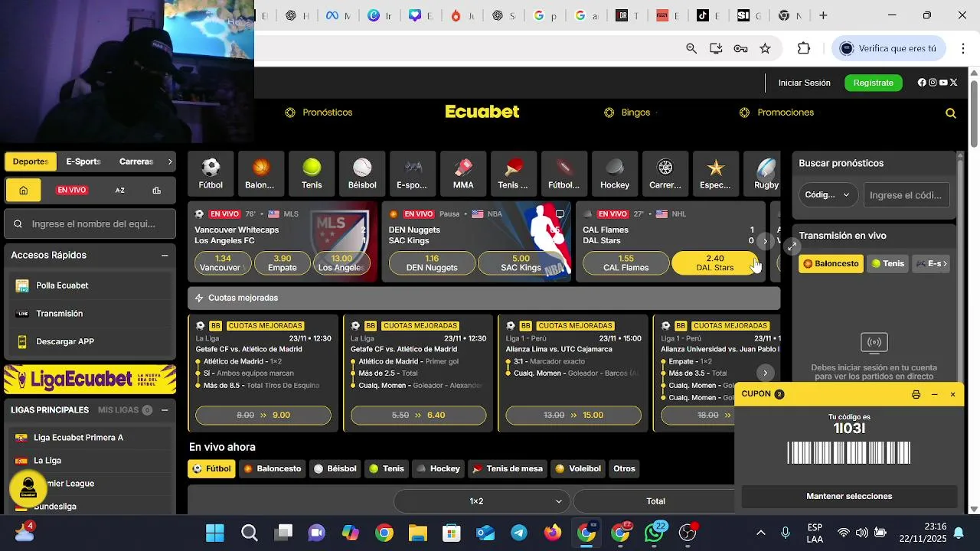Switch to the Deportes tab

point(31,161)
